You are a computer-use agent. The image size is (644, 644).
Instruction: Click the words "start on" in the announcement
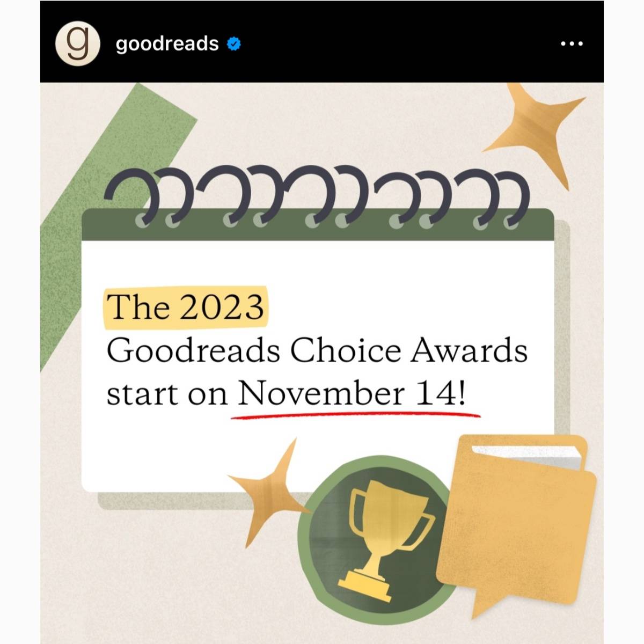167,396
